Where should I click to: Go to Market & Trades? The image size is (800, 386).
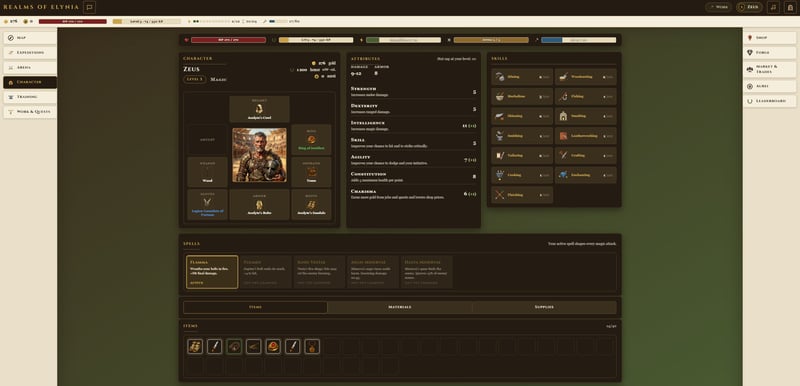(x=769, y=69)
